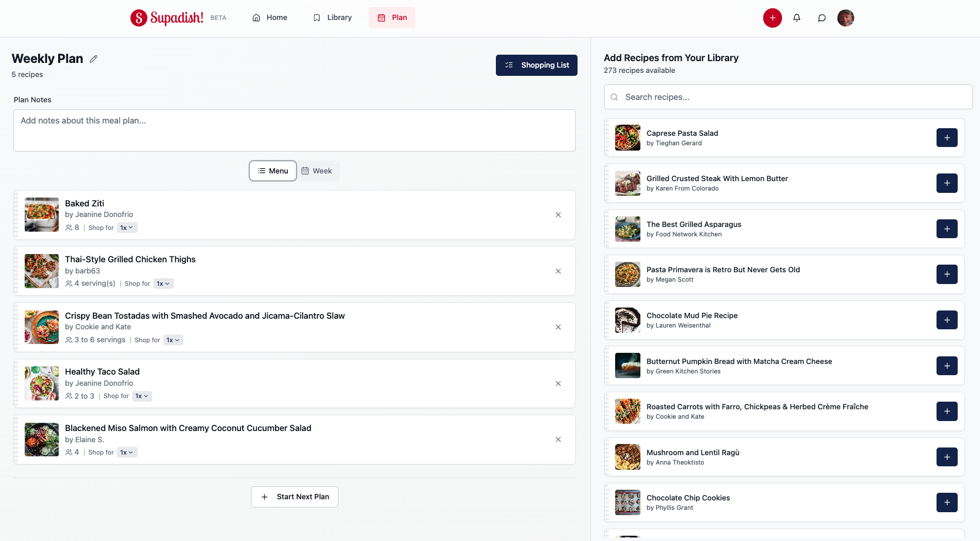980x541 pixels.
Task: Click the search magnifier in Add Recipes panel
Action: [614, 96]
